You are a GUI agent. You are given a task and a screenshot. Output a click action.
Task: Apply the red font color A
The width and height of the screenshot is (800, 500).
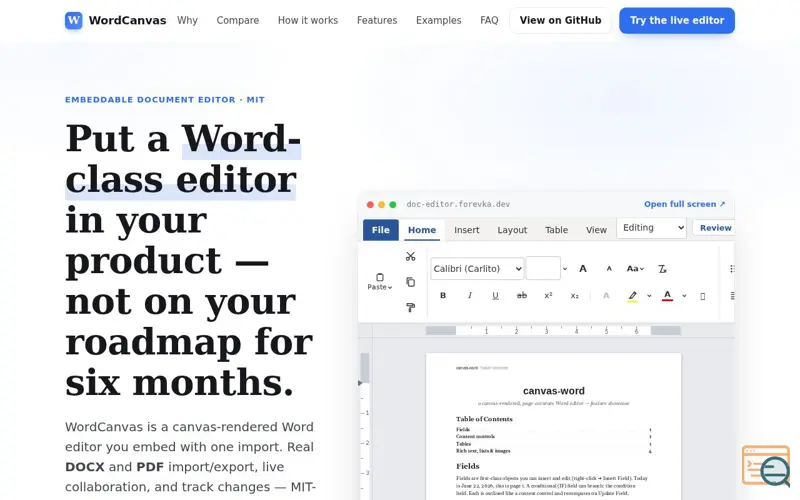pyautogui.click(x=667, y=296)
